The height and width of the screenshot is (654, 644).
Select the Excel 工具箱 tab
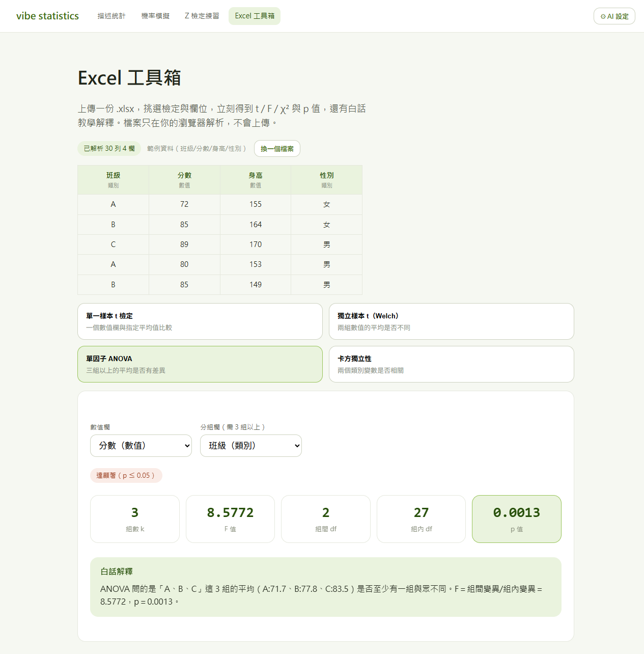[255, 16]
